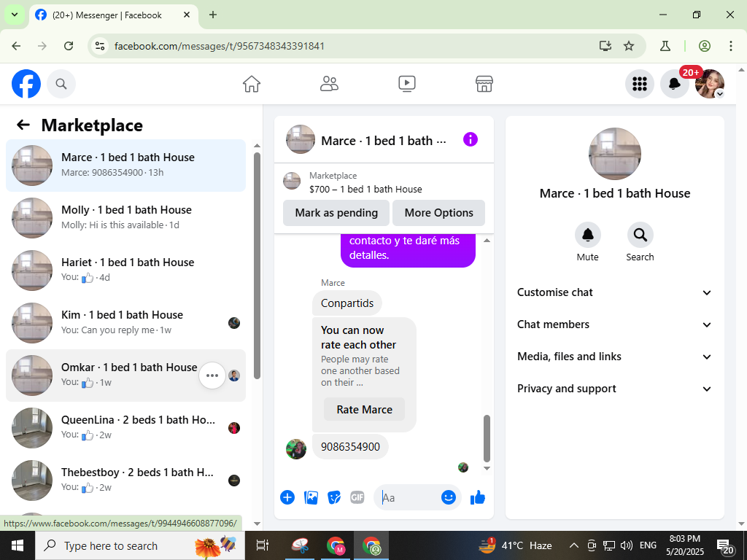Open the Marce 1 bed 1 bath House chat

pyautogui.click(x=125, y=166)
